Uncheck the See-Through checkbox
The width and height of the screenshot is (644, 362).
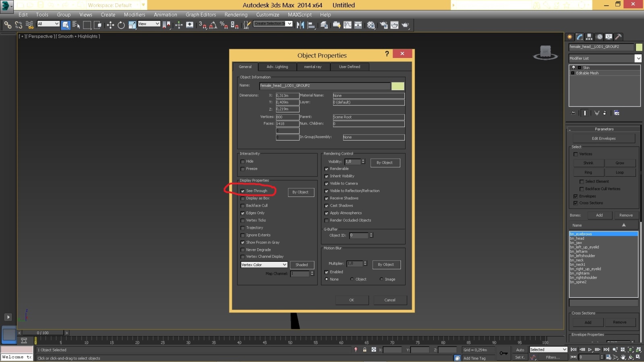(242, 191)
